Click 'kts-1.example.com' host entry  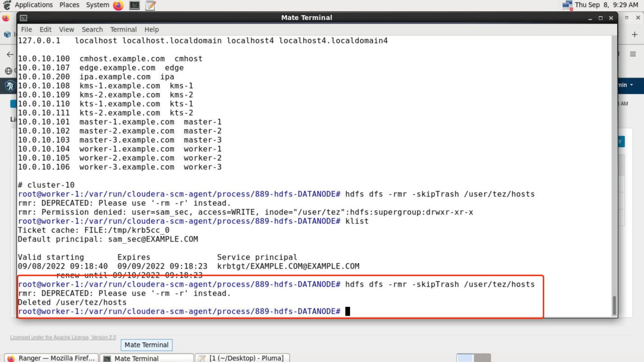(x=120, y=104)
